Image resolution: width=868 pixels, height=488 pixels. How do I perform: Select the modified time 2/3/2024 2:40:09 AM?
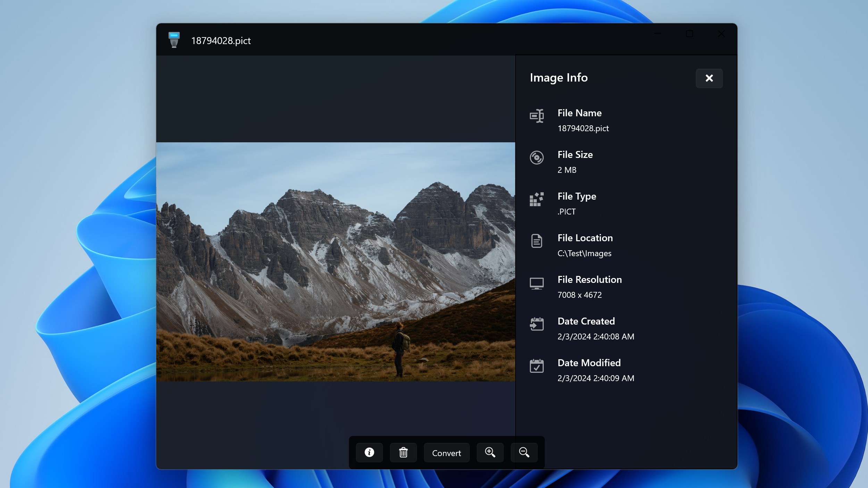596,378
